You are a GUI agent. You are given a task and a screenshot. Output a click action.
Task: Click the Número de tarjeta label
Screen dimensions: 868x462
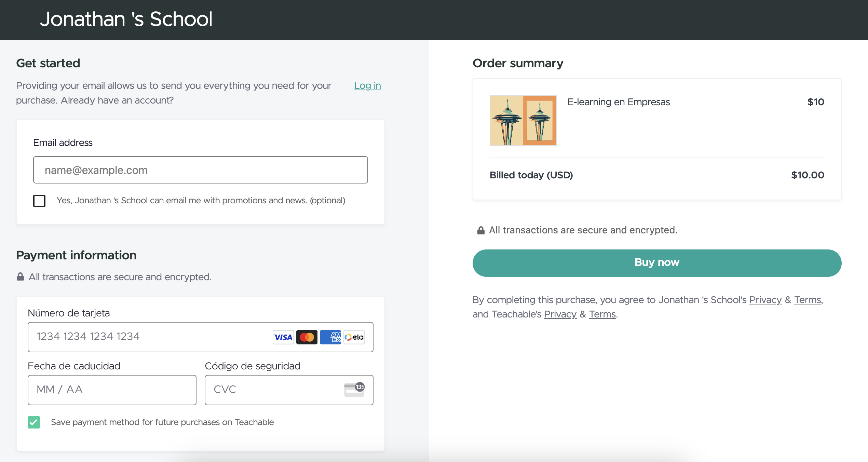click(69, 313)
